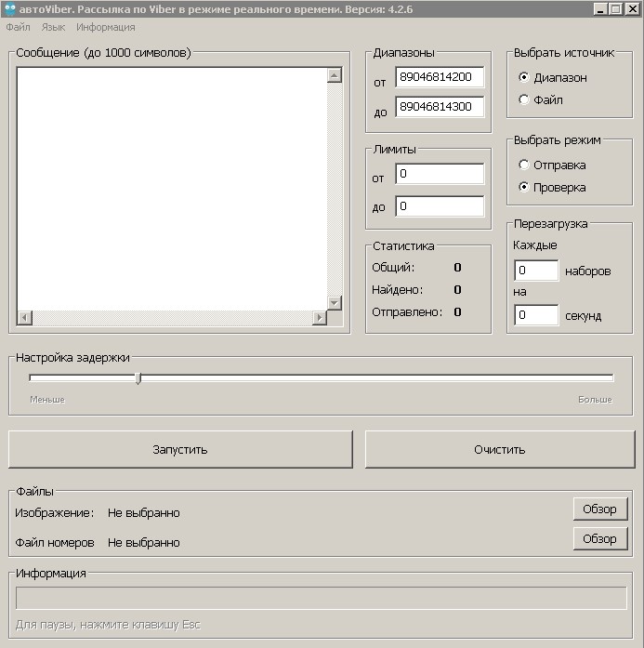644x648 pixels.
Task: Open the Информация menu
Action: [106, 27]
